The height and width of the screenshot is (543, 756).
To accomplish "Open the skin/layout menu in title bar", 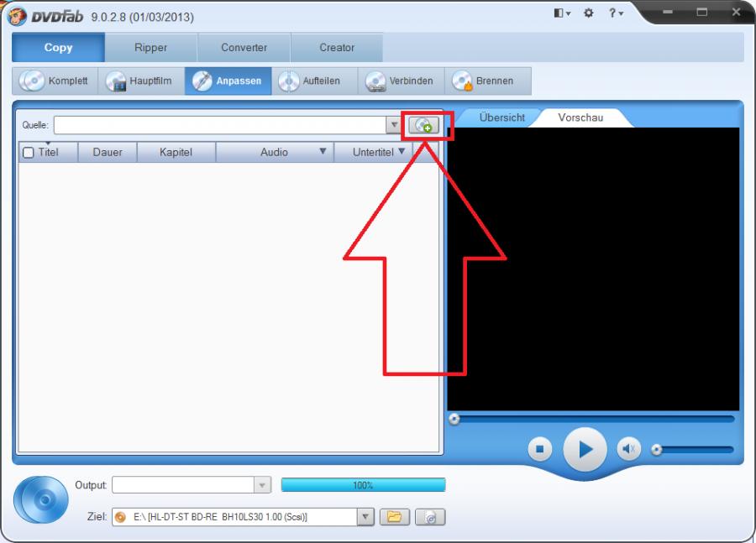I will pyautogui.click(x=562, y=13).
